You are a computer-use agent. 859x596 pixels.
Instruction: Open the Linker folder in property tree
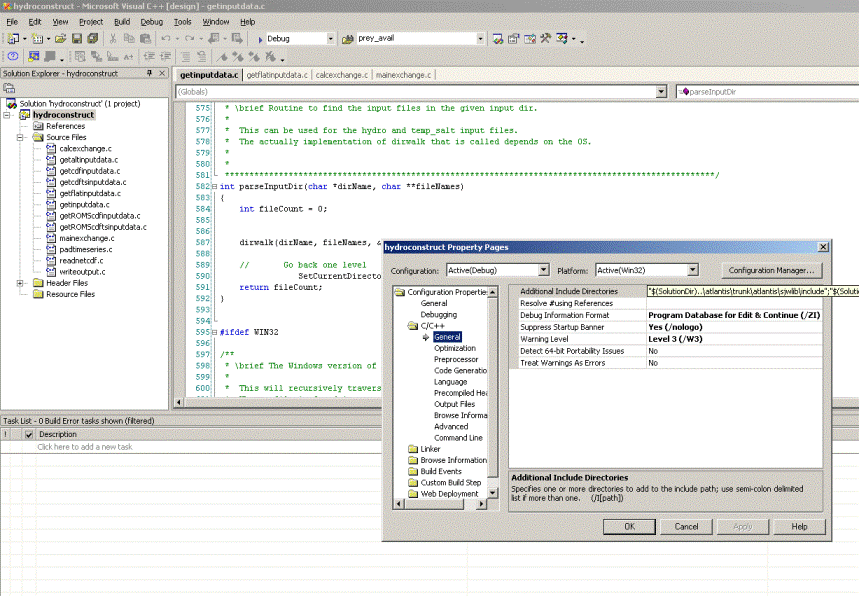[x=430, y=449]
